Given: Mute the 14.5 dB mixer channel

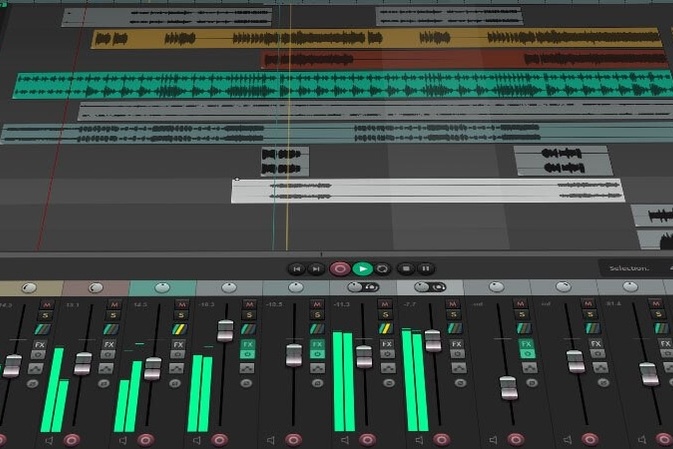Looking at the screenshot, I should [180, 303].
